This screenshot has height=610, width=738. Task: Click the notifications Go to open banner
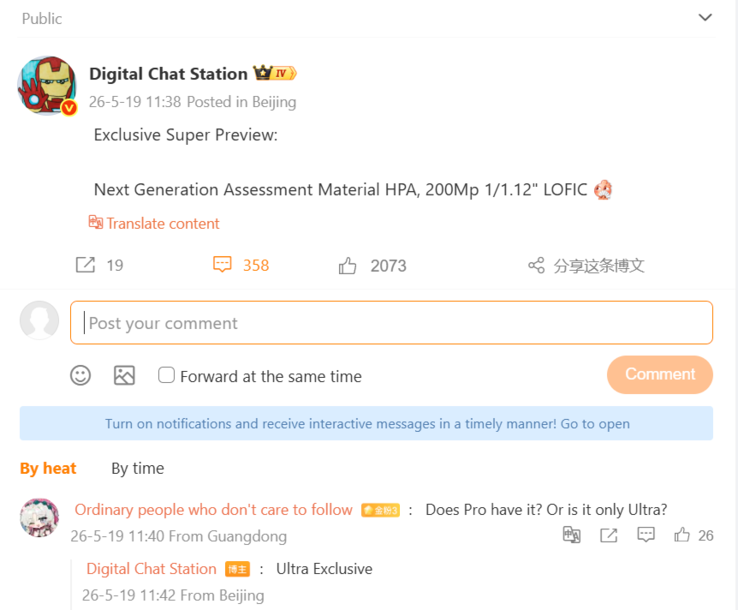point(366,423)
